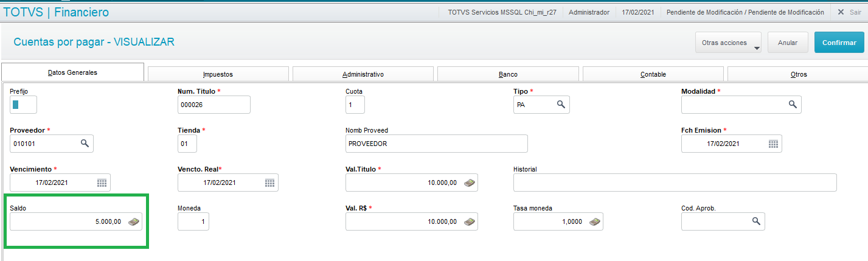Open calendar picker for Fch Emision
Screen dimensions: 868x261
coord(773,144)
